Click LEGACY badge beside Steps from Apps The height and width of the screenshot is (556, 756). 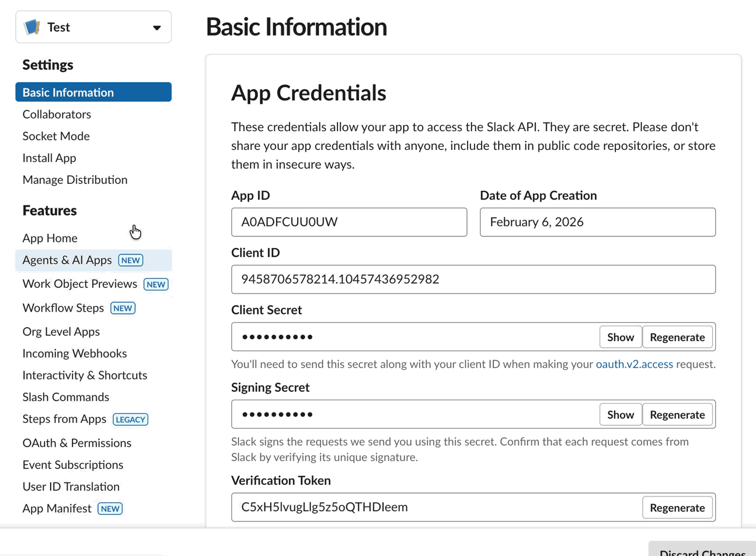pos(130,419)
